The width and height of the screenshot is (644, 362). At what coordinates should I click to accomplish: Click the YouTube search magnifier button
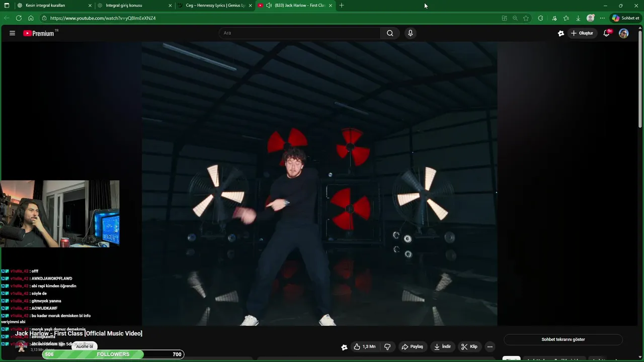point(390,33)
